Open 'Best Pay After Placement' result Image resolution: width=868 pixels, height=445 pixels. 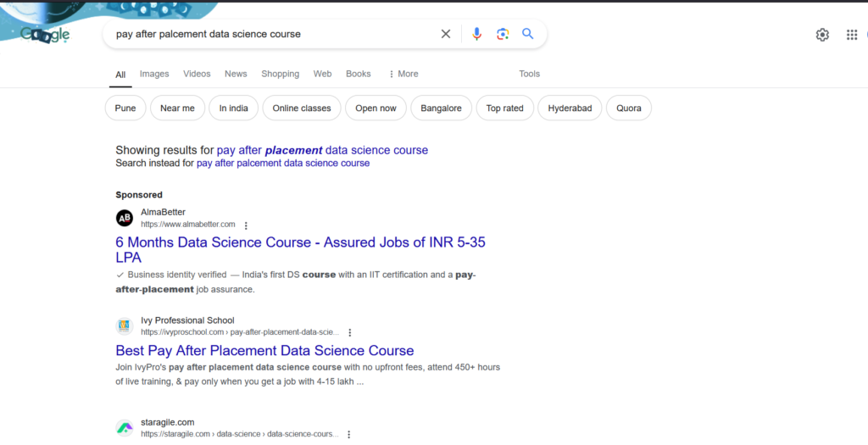click(x=264, y=350)
